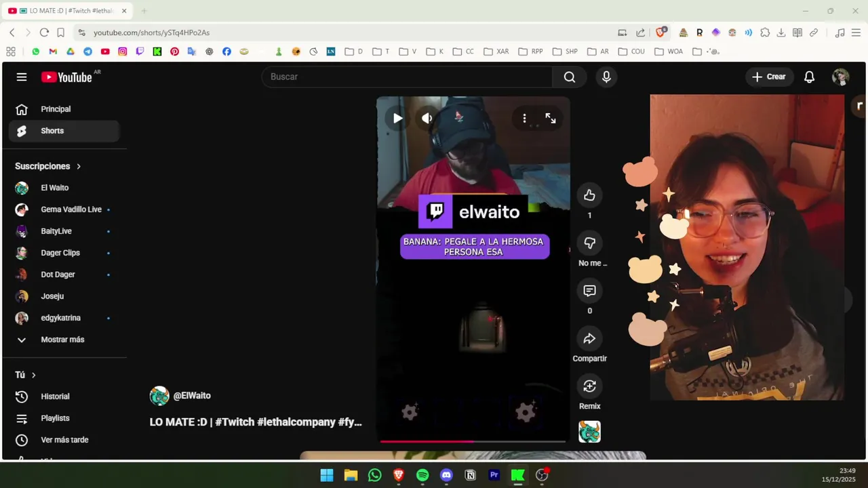Screen dimensions: 868x488
Task: Open Historial in the sidebar
Action: [x=64, y=396]
